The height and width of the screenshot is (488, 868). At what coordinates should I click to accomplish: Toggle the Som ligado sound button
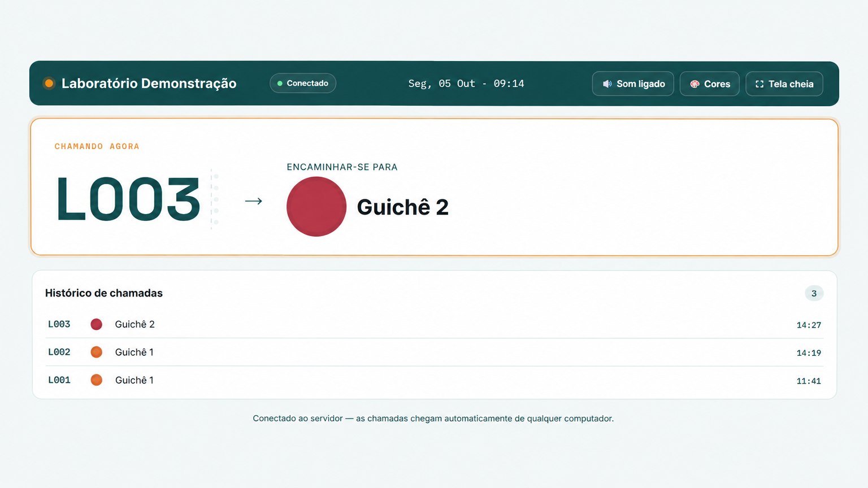point(633,84)
